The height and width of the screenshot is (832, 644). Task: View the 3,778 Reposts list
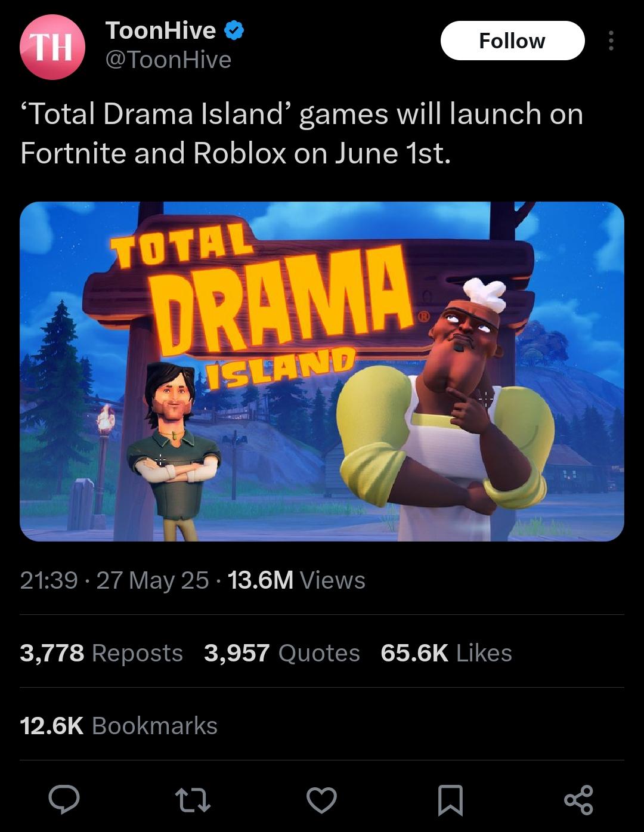pyautogui.click(x=101, y=653)
